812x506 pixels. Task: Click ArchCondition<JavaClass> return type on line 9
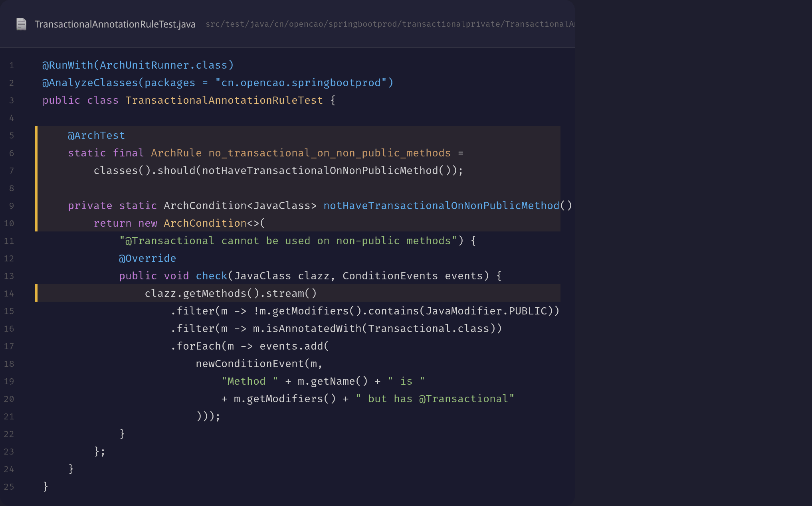[x=240, y=206]
